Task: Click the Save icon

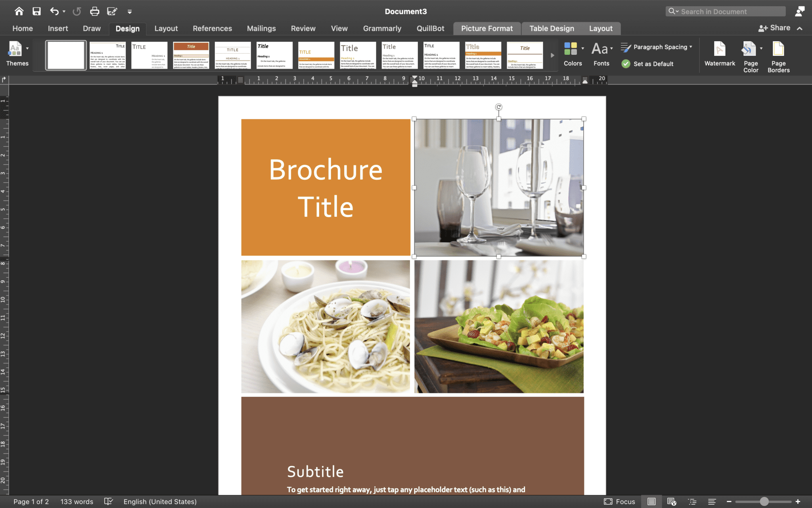Action: tap(37, 11)
